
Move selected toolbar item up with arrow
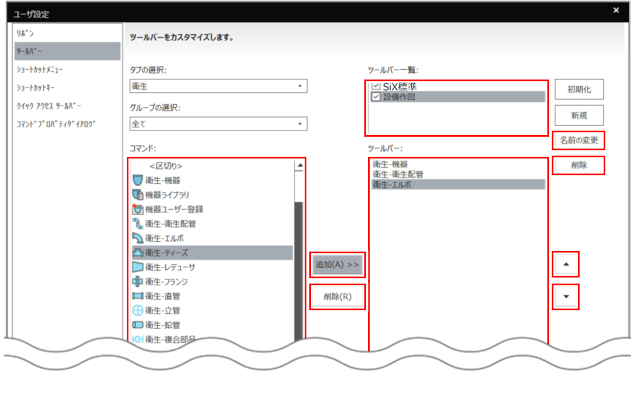click(x=567, y=264)
